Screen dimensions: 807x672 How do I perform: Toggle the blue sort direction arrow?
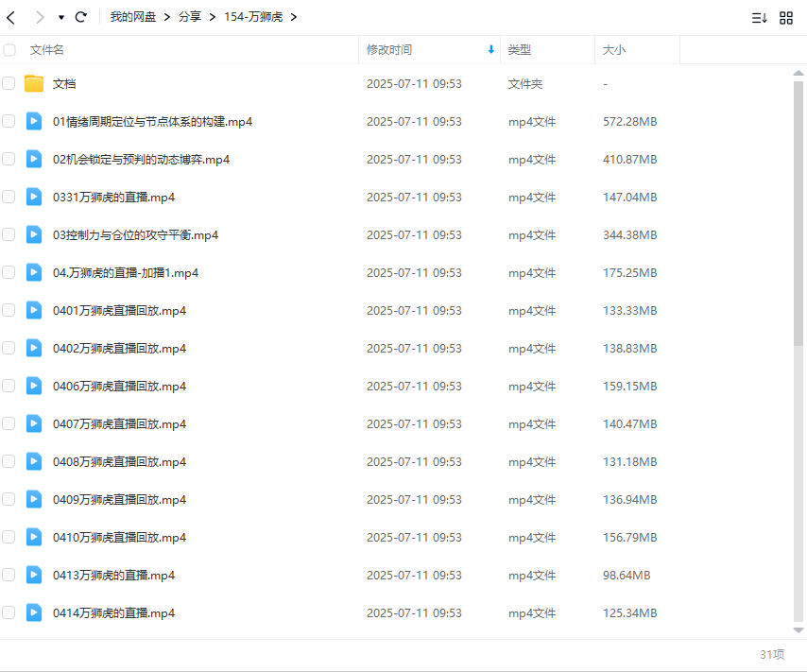coord(491,49)
